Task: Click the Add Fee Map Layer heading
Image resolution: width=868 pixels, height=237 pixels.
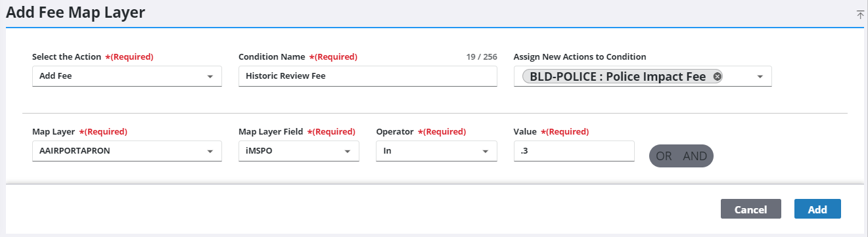Action: coord(76,12)
